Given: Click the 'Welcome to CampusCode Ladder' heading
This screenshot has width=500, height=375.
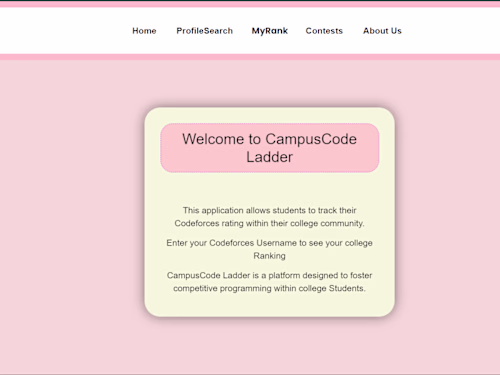Looking at the screenshot, I should (x=269, y=148).
